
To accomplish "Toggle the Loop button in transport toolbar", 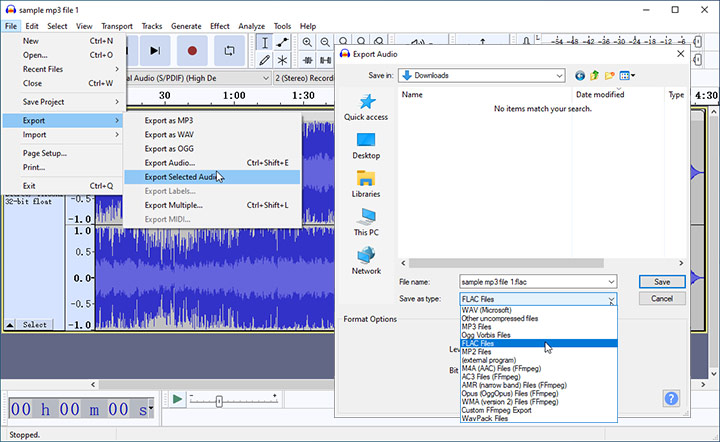I will [x=229, y=50].
